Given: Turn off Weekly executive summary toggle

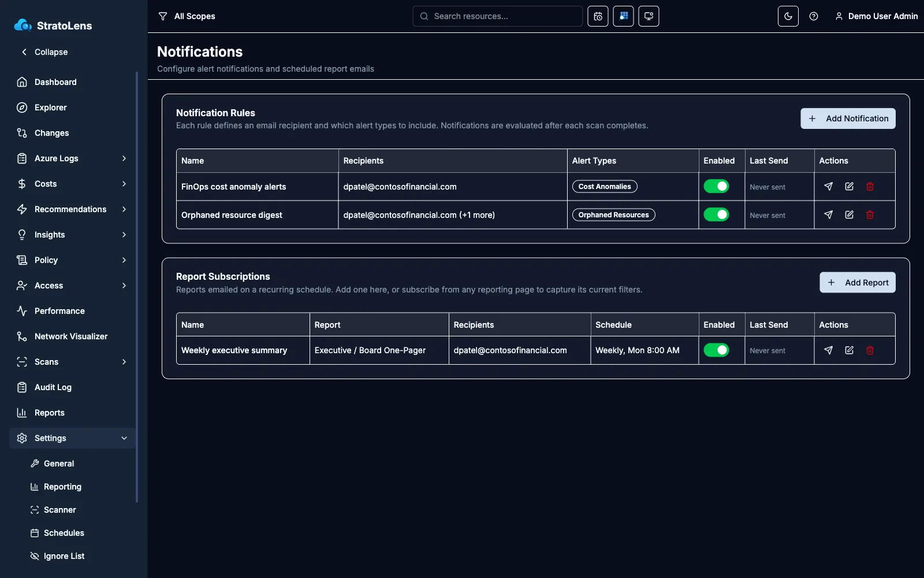Looking at the screenshot, I should tap(716, 350).
